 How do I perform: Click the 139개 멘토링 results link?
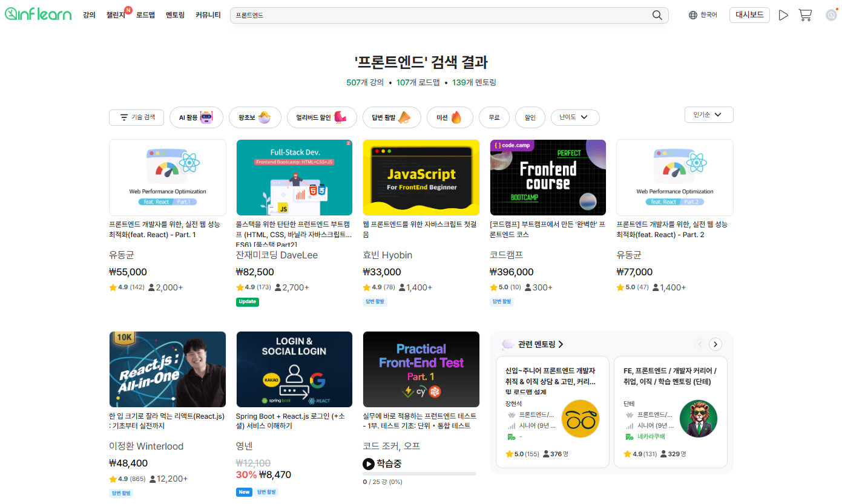tap(474, 82)
